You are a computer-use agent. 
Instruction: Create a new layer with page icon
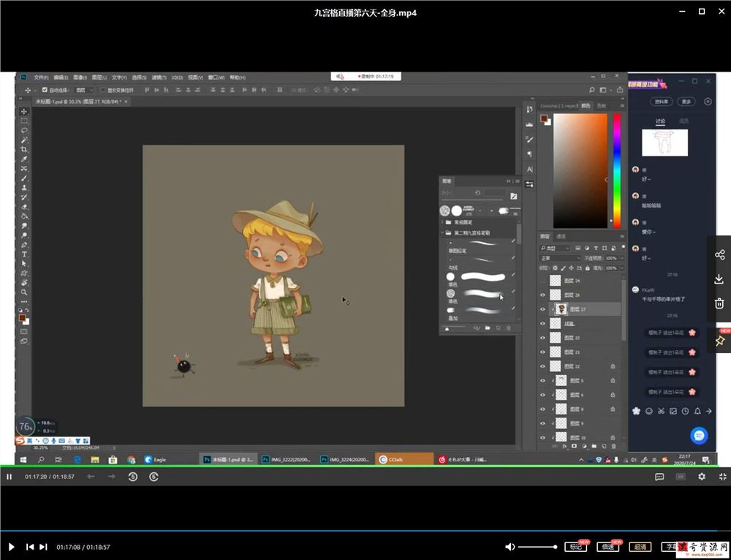(x=605, y=446)
